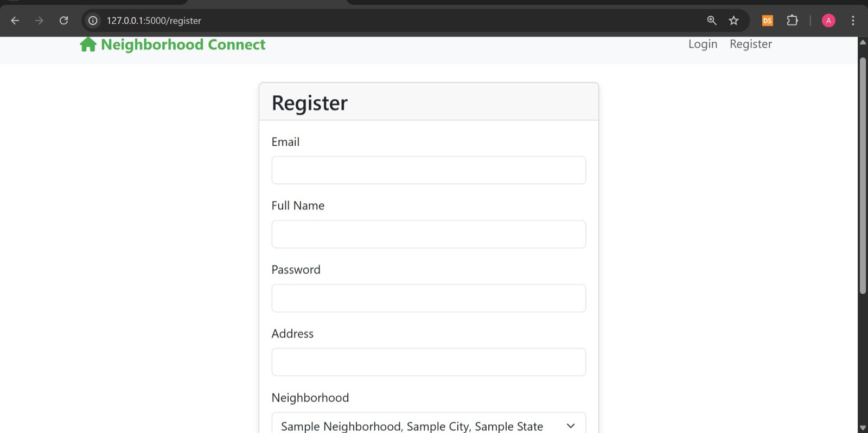Open the site information icon in address bar
Screen dimensions: 868x433
93,21
